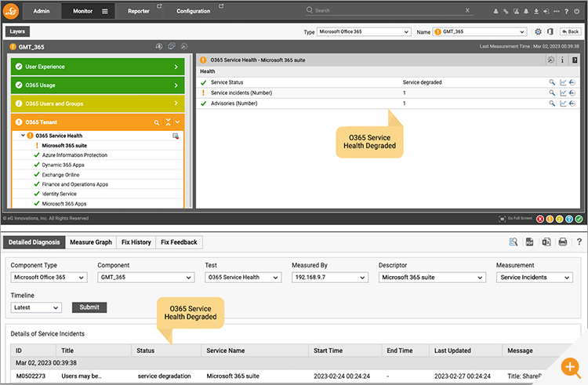Click the wrench icon in Service Health panel header
The width and height of the screenshot is (588, 385).
(550, 60)
